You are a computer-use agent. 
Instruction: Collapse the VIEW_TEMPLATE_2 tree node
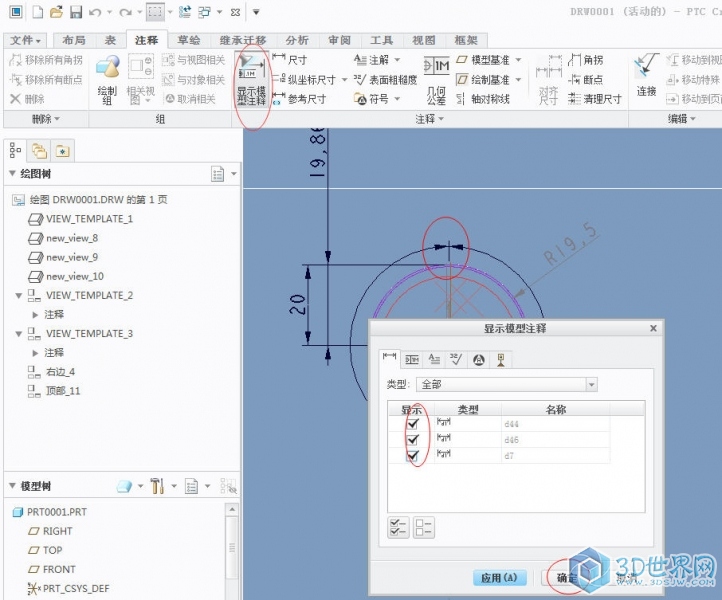click(x=19, y=295)
